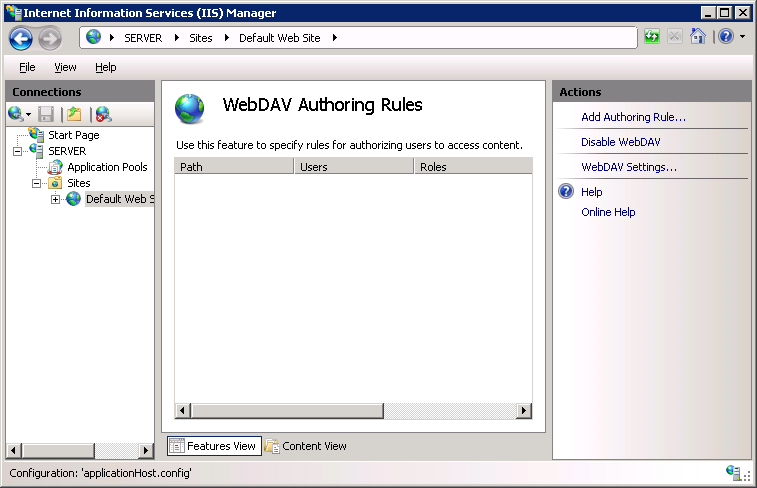Click help question mark icon in Actions pane

(566, 191)
